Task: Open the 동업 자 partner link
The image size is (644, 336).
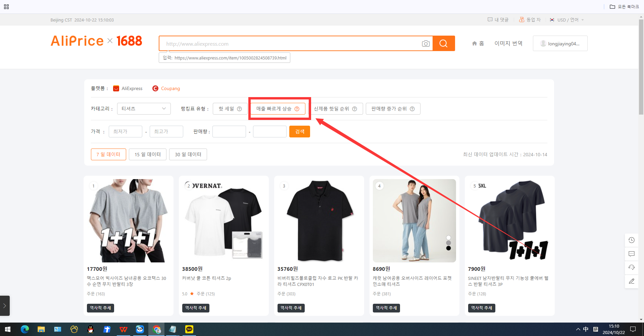Action: pos(530,20)
